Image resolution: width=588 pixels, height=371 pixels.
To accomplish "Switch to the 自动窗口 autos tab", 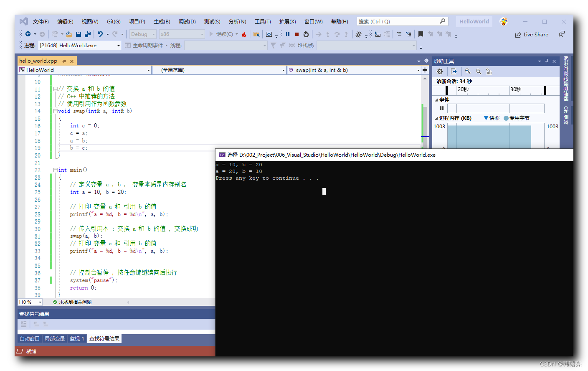I will pyautogui.click(x=30, y=339).
